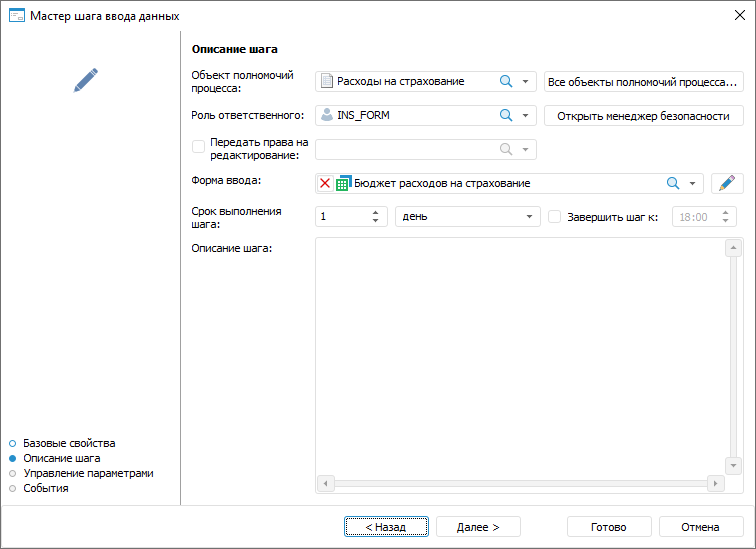Go to "Базовые свойства" wizard page

click(x=69, y=443)
